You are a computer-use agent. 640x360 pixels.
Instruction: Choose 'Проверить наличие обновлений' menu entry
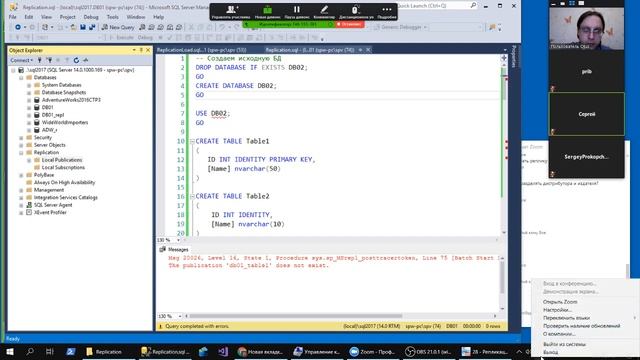pyautogui.click(x=582, y=326)
